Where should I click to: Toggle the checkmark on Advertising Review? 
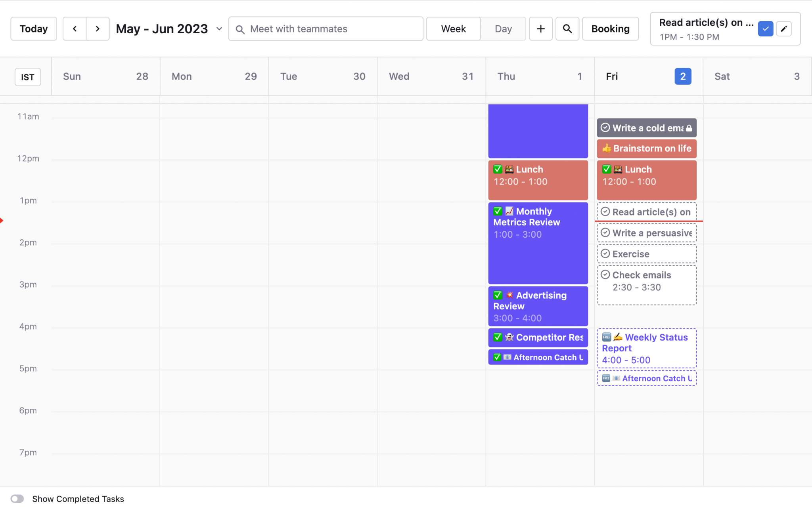pyautogui.click(x=498, y=295)
